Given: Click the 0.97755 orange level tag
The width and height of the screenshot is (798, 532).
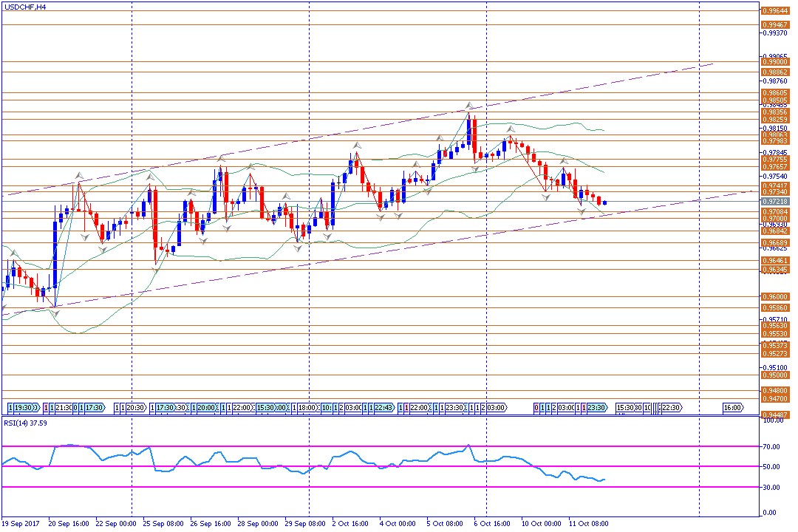Looking at the screenshot, I should click(x=774, y=159).
